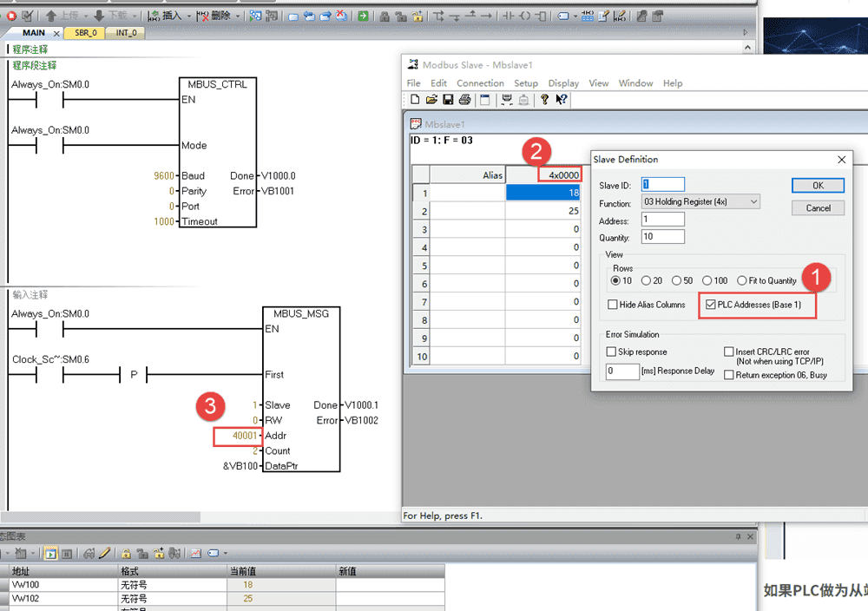Expand the 删除 (Delete) dropdown arrow
Image resolution: width=868 pixels, height=611 pixels.
[x=237, y=16]
